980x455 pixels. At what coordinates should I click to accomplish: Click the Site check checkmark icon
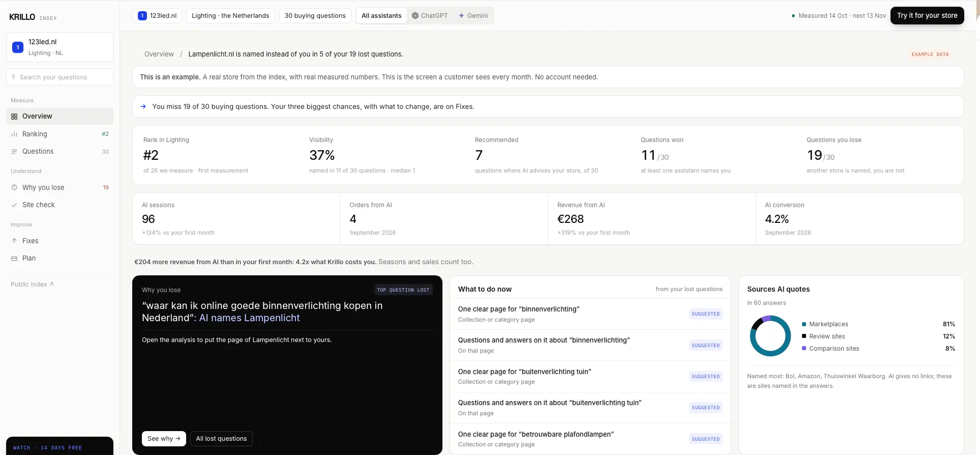14,205
